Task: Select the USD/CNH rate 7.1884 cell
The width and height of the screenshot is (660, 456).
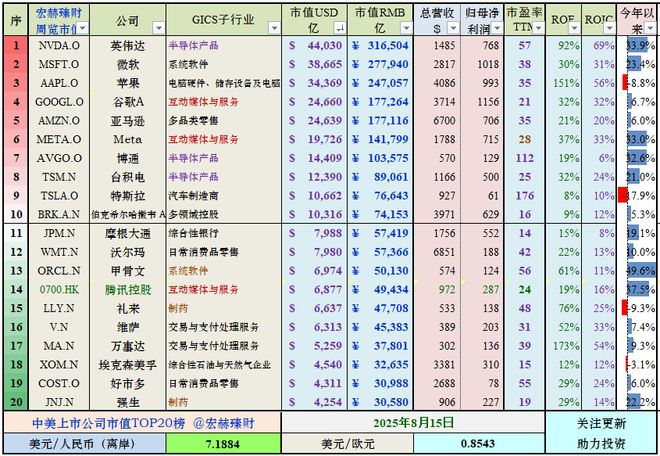Action: [x=223, y=444]
